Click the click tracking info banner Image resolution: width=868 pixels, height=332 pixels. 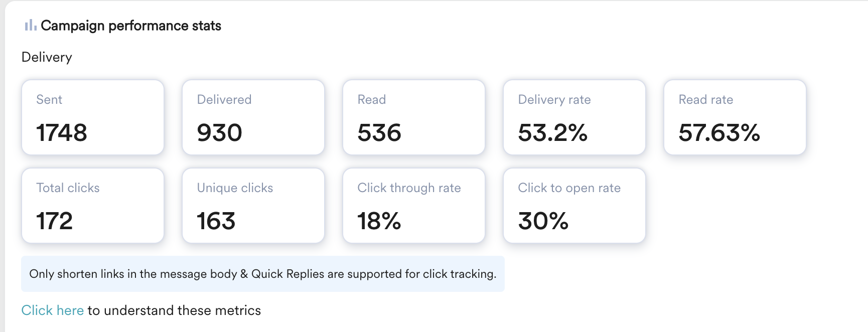262,274
